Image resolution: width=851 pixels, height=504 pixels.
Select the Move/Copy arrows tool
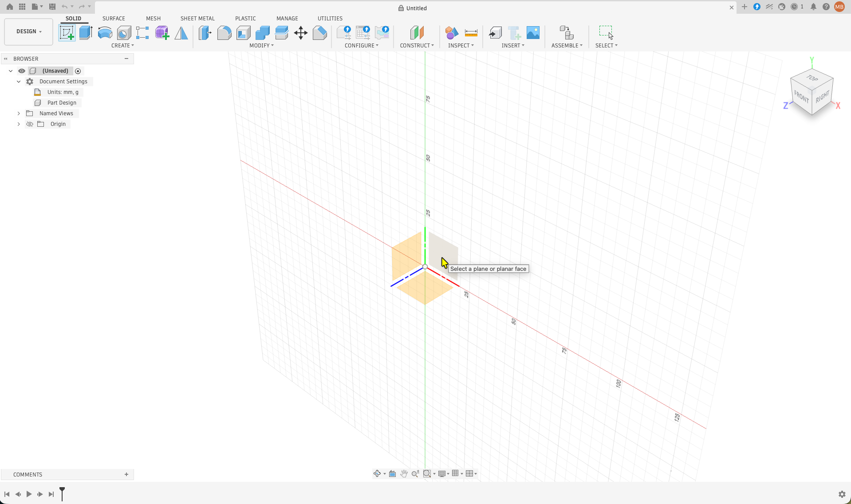click(301, 33)
